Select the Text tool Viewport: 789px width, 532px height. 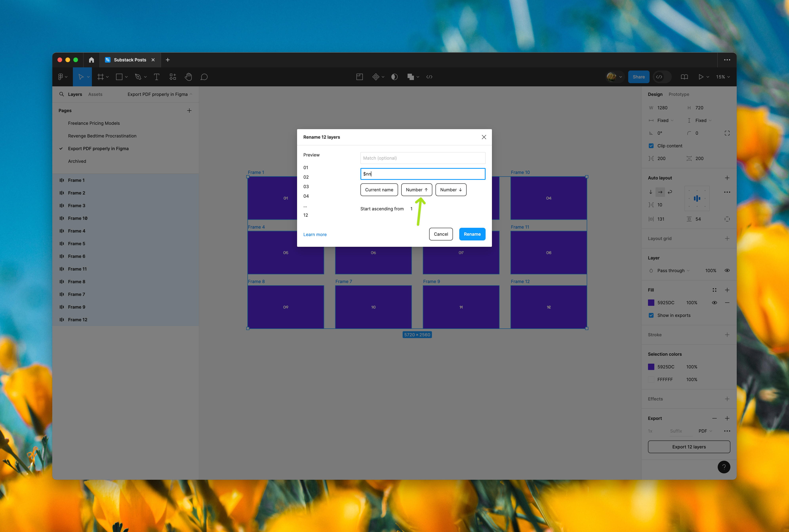(157, 77)
